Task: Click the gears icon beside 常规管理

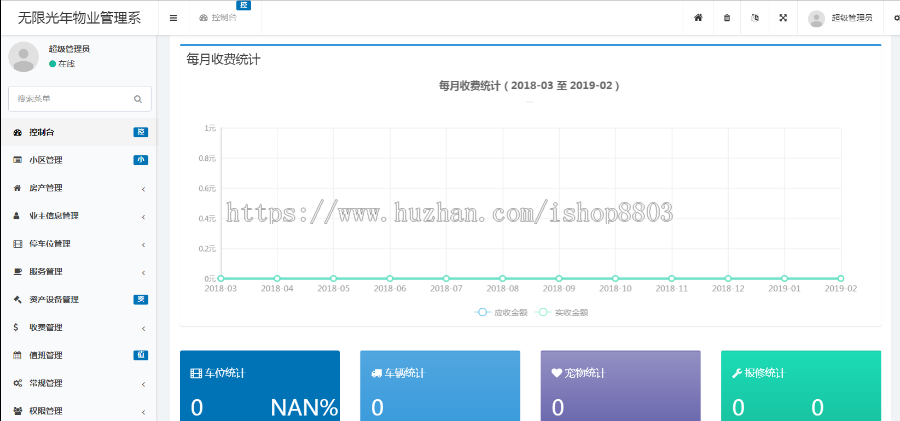Action: pos(17,383)
